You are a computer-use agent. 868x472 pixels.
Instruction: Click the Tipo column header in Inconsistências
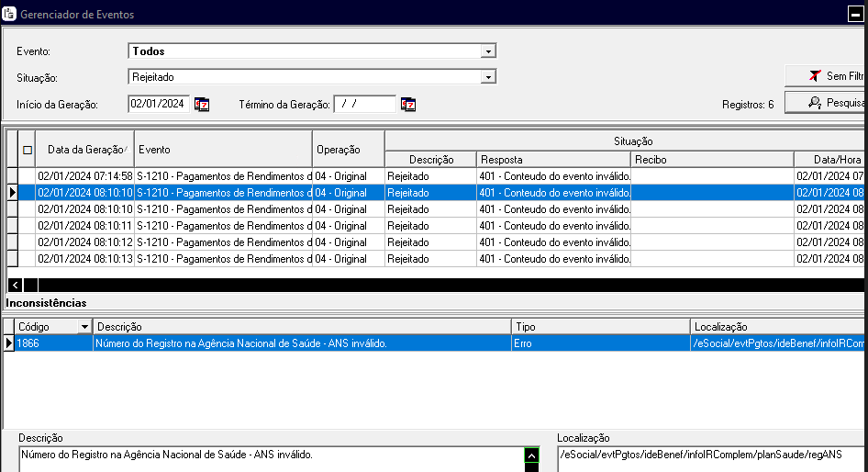point(600,327)
